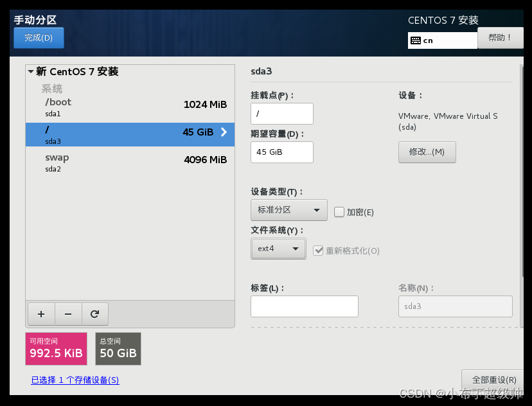Disable the 重新格式化(O) checkbox
The height and width of the screenshot is (406, 532).
click(x=319, y=251)
